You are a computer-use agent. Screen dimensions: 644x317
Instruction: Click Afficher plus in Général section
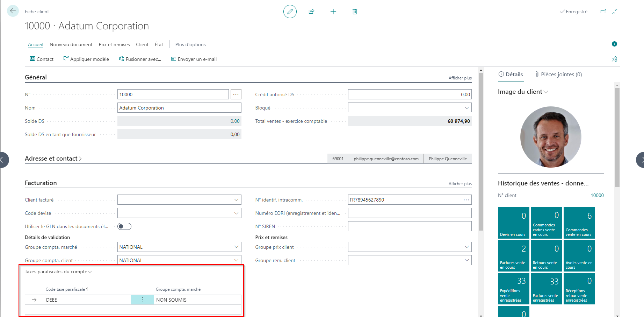[x=460, y=78]
